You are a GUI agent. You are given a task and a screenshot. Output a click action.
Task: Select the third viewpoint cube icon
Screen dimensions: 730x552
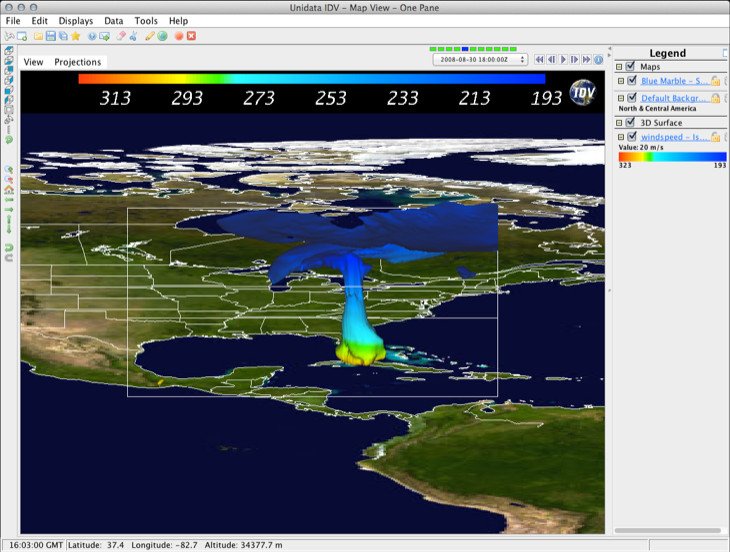point(9,70)
